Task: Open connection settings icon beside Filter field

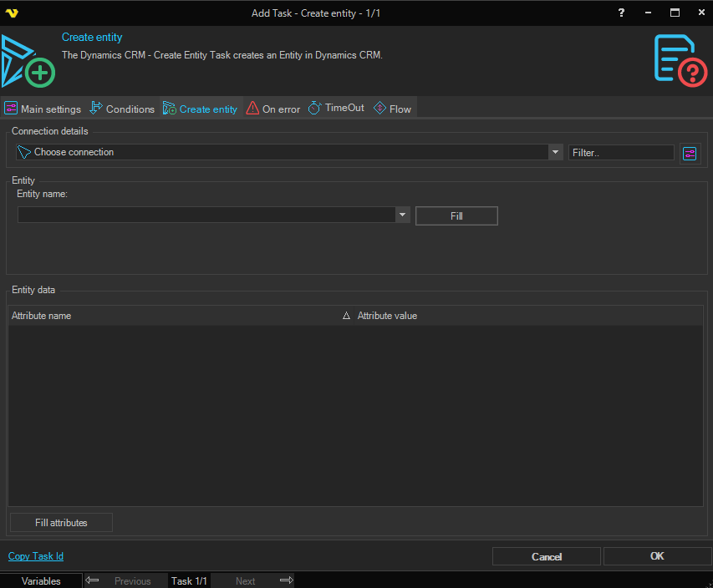Action: pyautogui.click(x=690, y=153)
